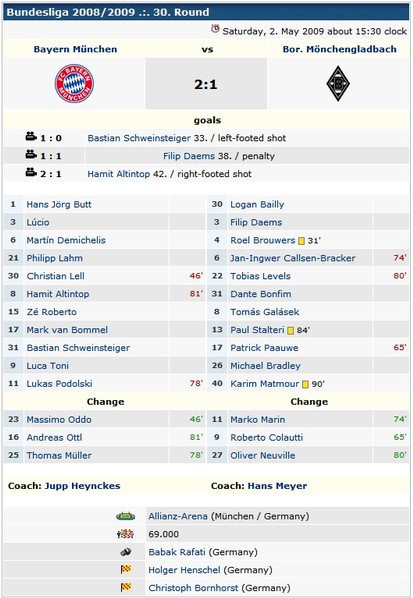This screenshot has height=598, width=413.
Task: Open the Bor. Mönchengladbach team link
Action: [x=339, y=49]
